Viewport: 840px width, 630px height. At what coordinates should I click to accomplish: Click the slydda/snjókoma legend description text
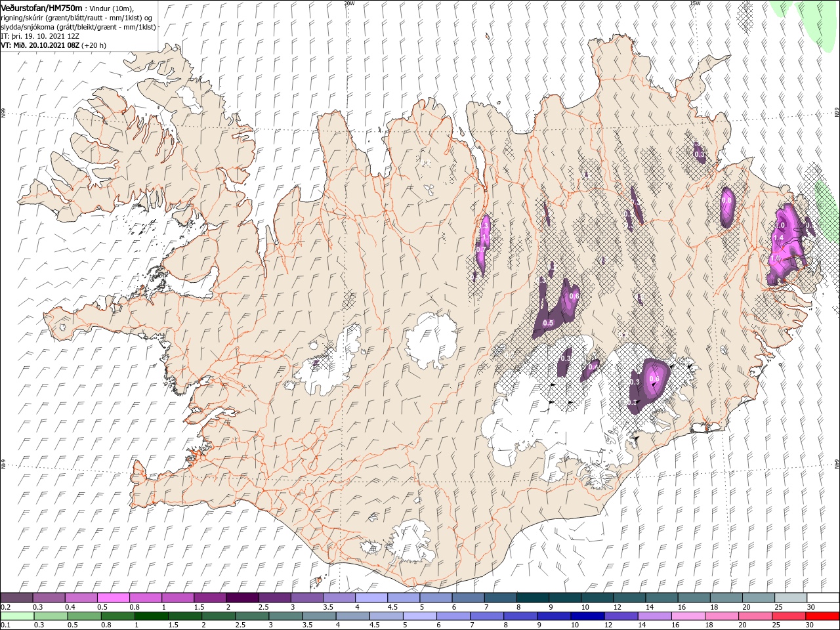tap(79, 27)
